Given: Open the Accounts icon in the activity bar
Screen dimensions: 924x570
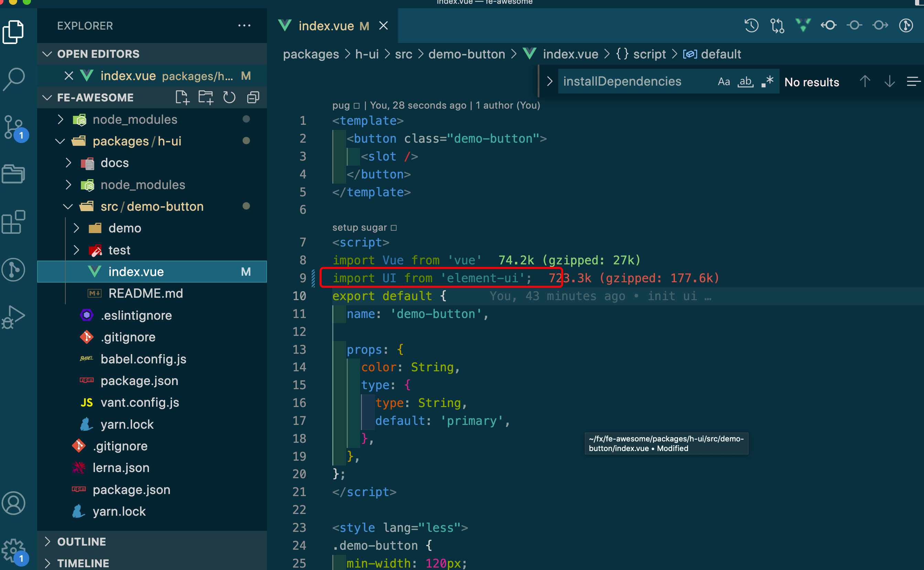Looking at the screenshot, I should (13, 503).
